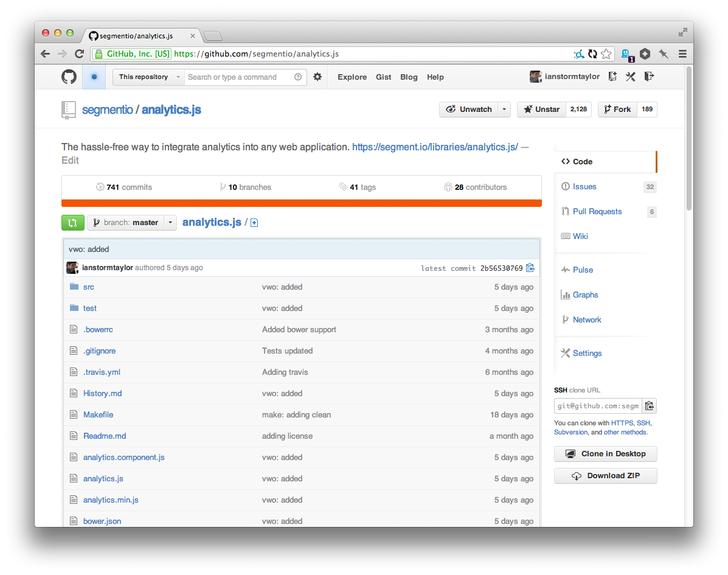View 41 tags
The image size is (728, 575).
click(358, 187)
